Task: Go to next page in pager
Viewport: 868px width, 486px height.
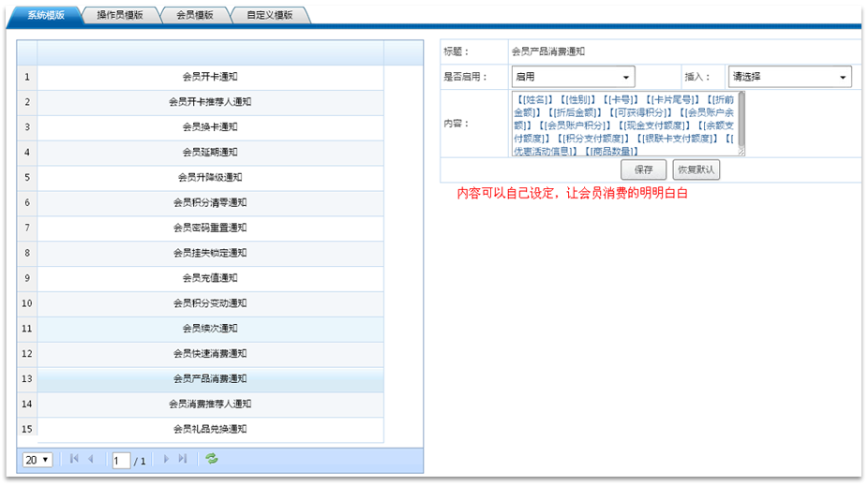Action: [166, 459]
